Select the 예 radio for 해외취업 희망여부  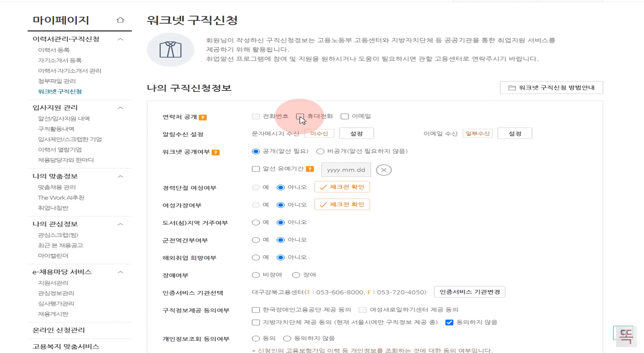pos(255,257)
